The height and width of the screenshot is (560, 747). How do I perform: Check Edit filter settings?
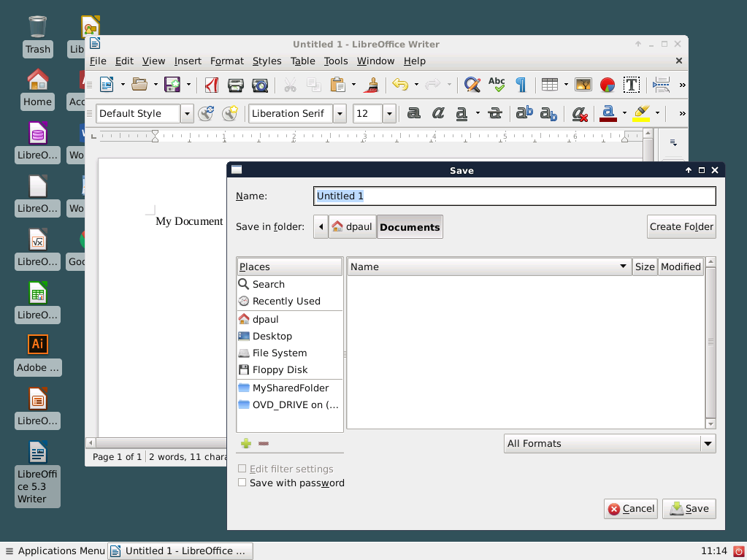(242, 469)
